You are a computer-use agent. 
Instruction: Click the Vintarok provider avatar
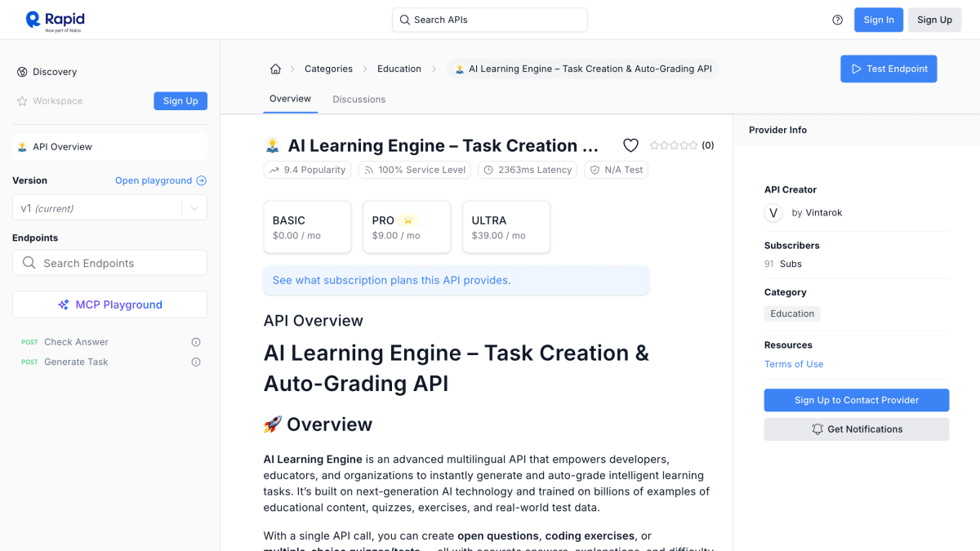coord(773,213)
